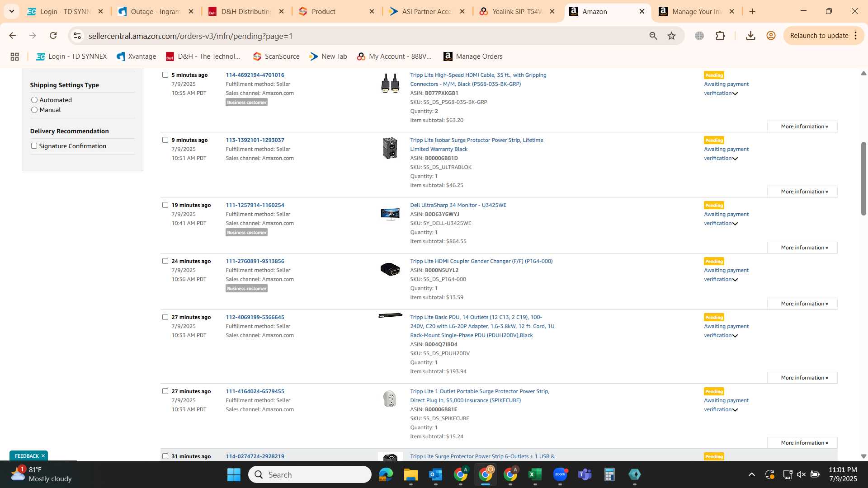Image resolution: width=868 pixels, height=488 pixels.
Task: Click the scrollbar down arrow
Action: pos(863,456)
